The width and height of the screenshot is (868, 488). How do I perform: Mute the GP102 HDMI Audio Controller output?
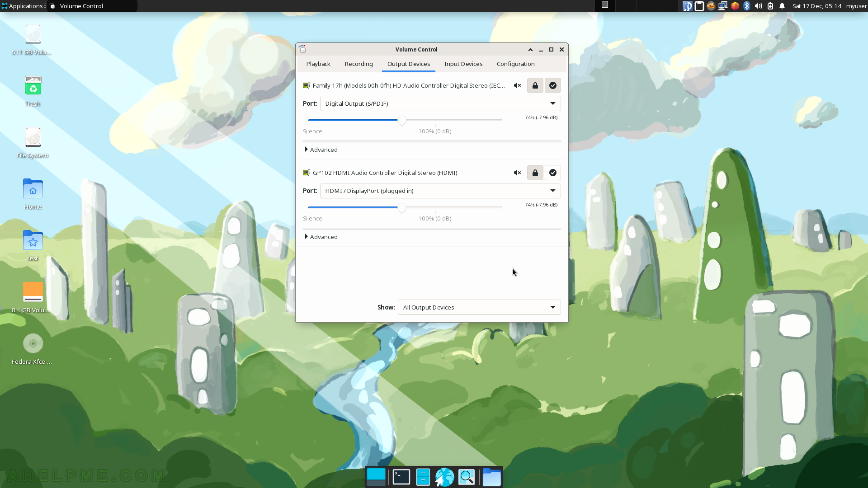[518, 173]
